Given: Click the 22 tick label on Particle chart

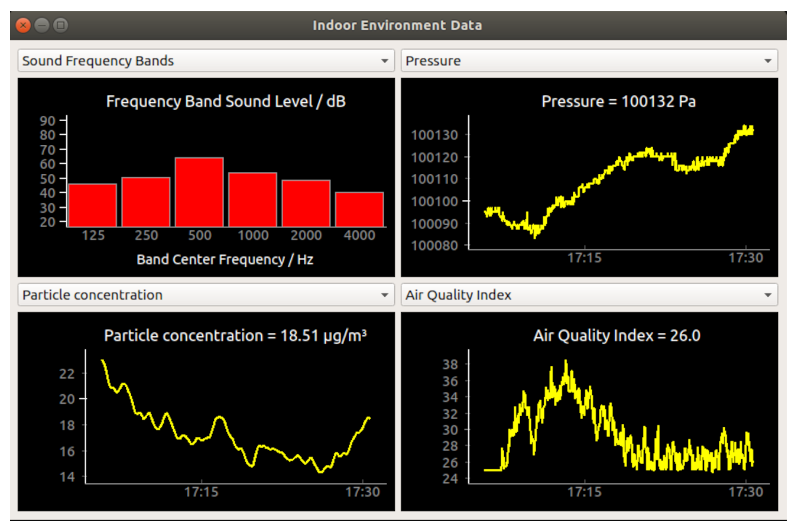Looking at the screenshot, I should (x=67, y=374).
